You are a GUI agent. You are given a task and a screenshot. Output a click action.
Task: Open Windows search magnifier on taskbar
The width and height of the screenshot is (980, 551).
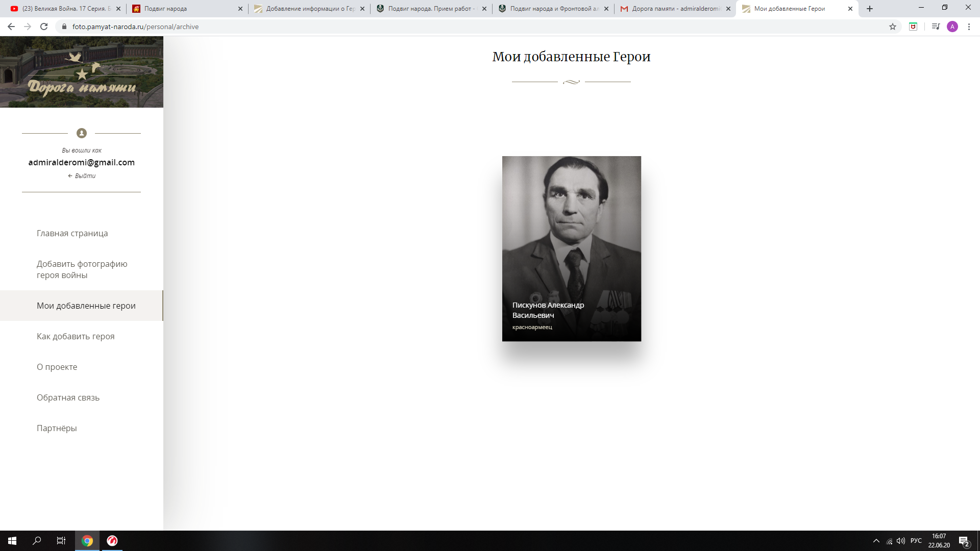[37, 541]
